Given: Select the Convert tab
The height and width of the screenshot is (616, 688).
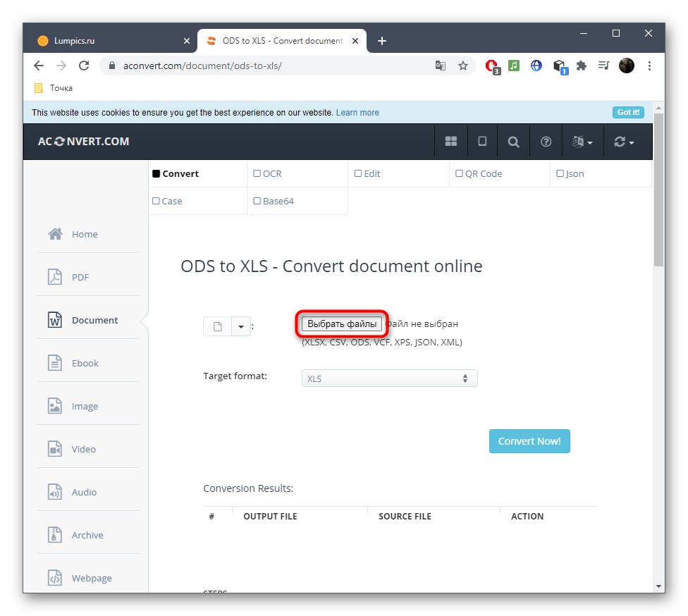Looking at the screenshot, I should [176, 173].
